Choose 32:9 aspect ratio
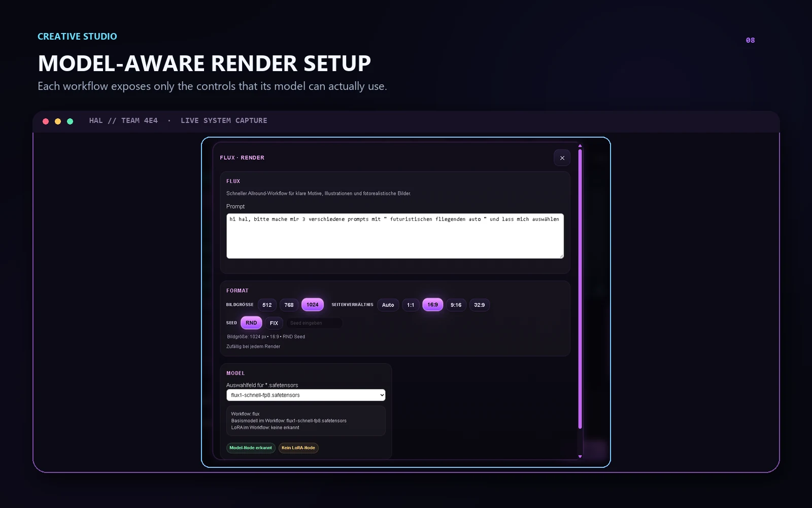Image resolution: width=812 pixels, height=508 pixels. [x=479, y=305]
